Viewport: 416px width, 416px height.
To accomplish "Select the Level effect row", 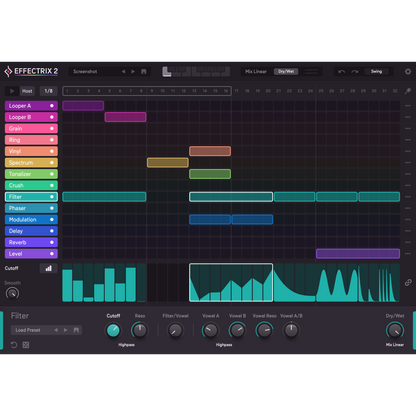I will [31, 254].
